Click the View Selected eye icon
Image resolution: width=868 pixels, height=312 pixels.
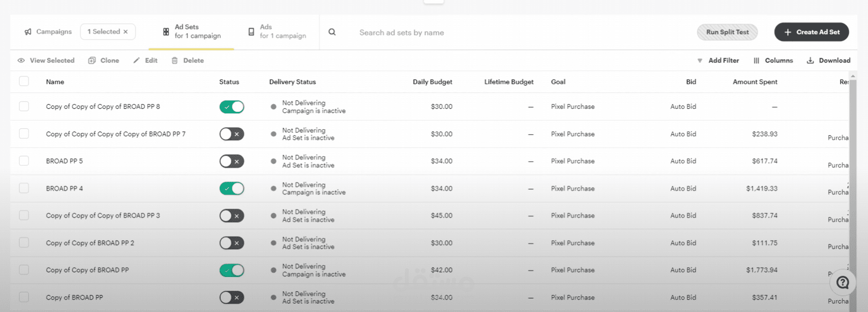point(21,61)
